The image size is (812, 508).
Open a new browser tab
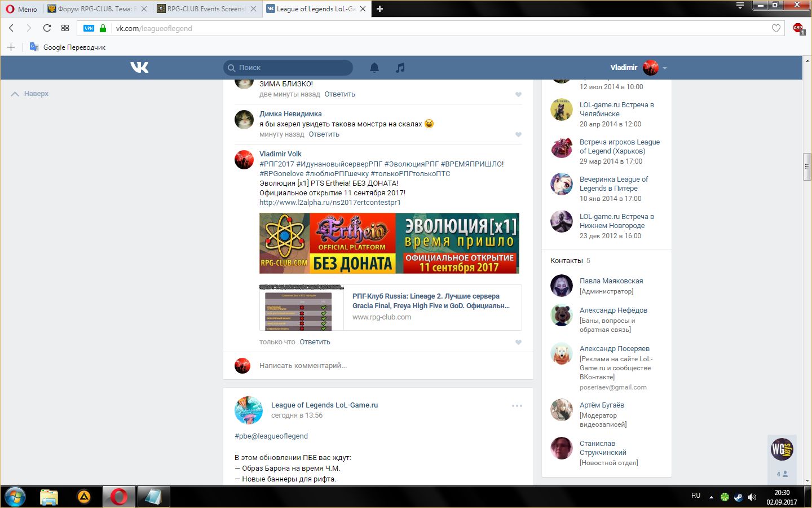coord(379,9)
